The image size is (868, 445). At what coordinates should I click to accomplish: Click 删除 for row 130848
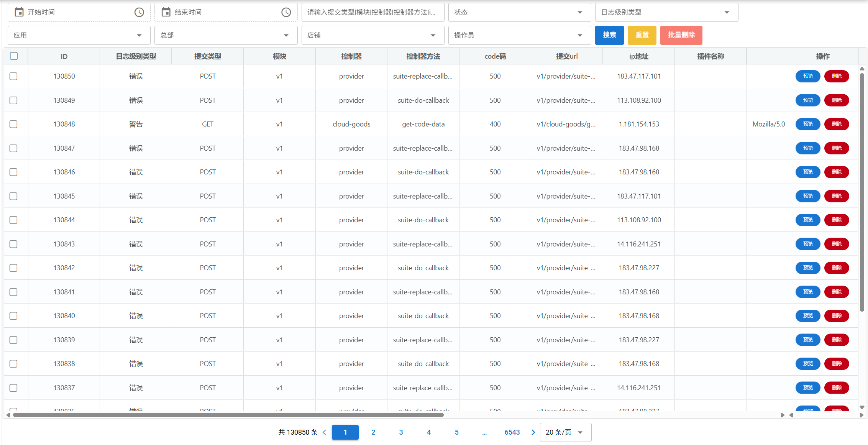pyautogui.click(x=837, y=124)
